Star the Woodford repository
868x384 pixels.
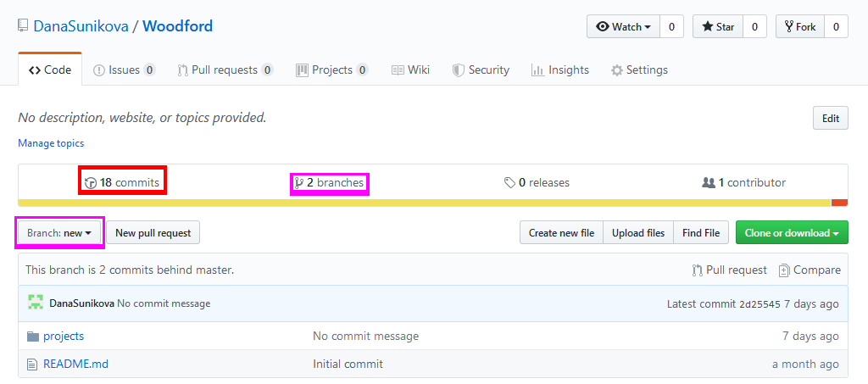point(717,27)
